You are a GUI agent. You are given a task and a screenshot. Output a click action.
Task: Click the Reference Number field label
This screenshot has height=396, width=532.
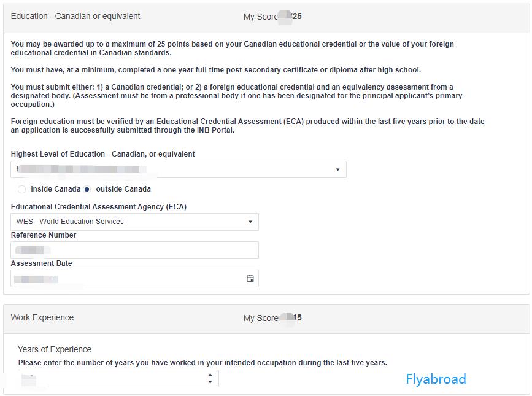click(44, 235)
